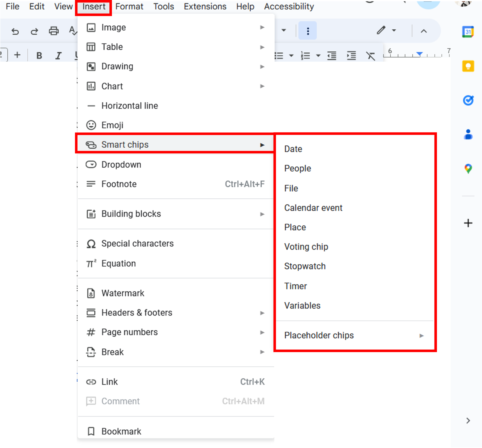Viewport: 482px width, 448px height.
Task: Open Google Tasks side panel icon
Action: tap(468, 100)
